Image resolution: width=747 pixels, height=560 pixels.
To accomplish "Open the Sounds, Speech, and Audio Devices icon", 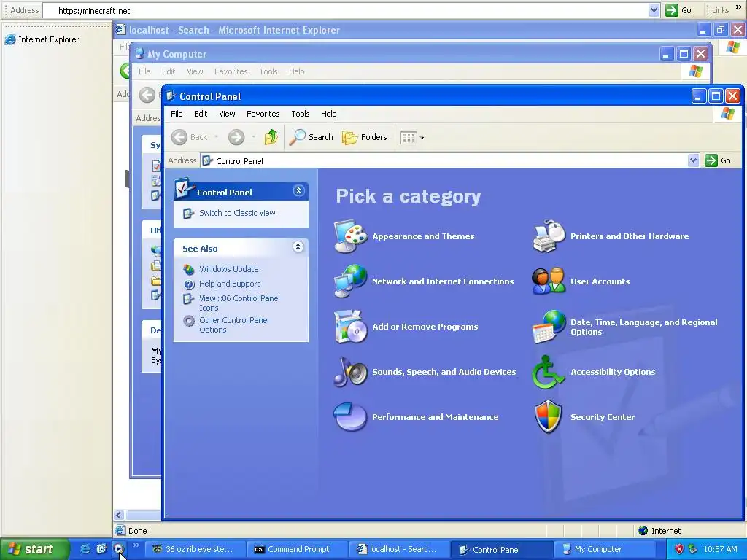I will (x=351, y=372).
